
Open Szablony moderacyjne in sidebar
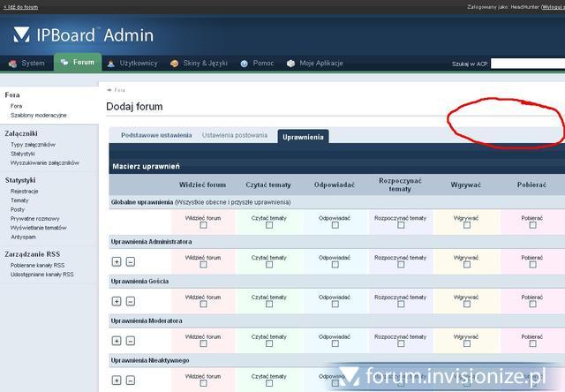pos(38,116)
